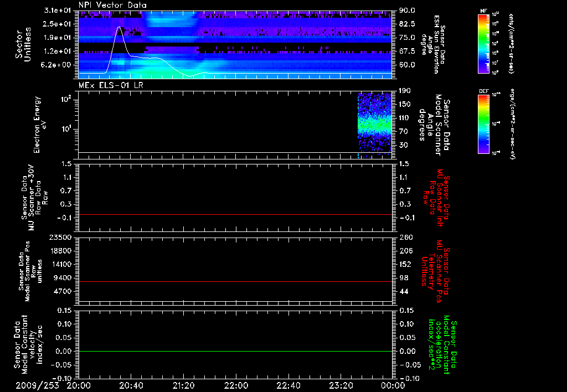Select the red "MU Scanner Pos Telemetry Unitless" axis title

(x=435, y=271)
